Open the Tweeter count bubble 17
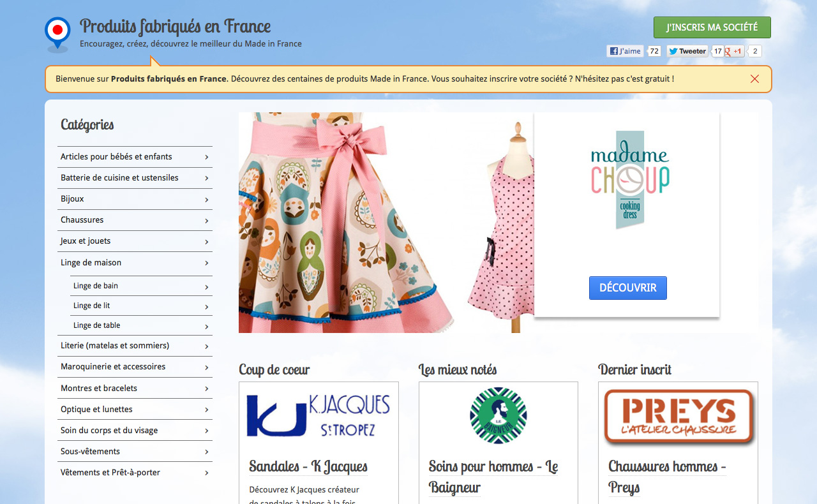This screenshot has width=817, height=504. (717, 51)
